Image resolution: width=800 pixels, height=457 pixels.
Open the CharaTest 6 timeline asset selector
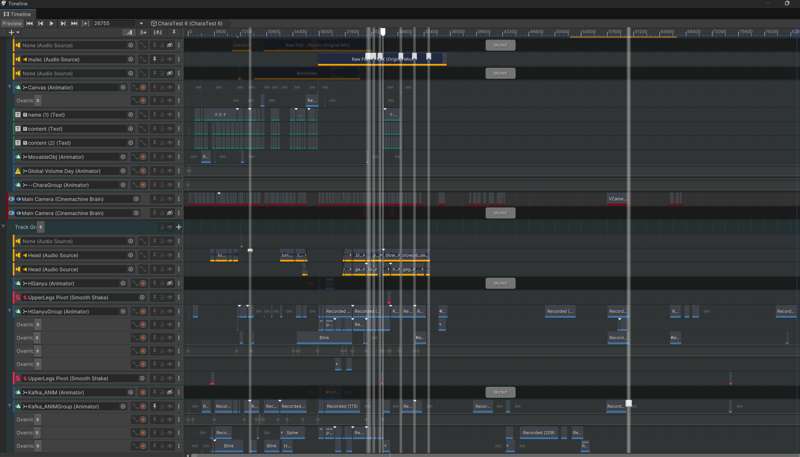tap(188, 23)
